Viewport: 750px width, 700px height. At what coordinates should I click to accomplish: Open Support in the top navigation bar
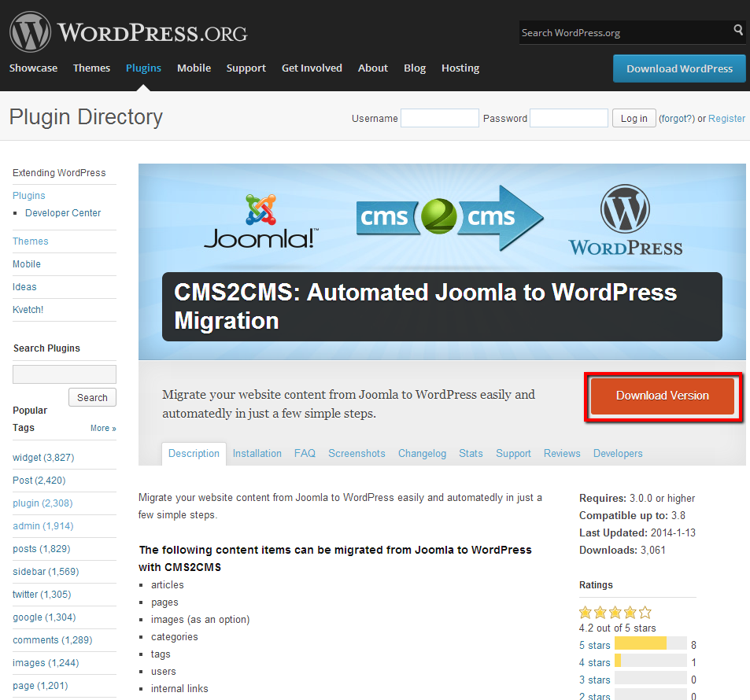point(246,68)
